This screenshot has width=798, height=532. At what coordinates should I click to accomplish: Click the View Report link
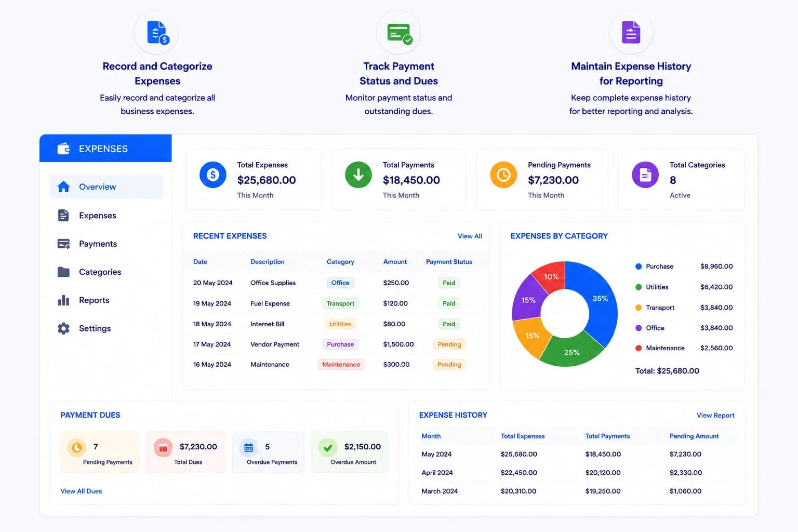point(715,415)
